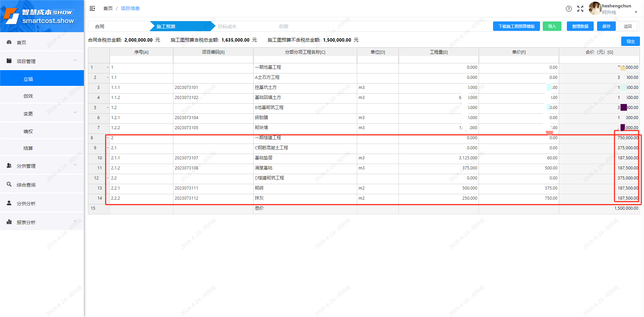Screen dimensions: 644x317
Task: Collapse tree row 2 一期楼建工程
Action: pos(108,138)
